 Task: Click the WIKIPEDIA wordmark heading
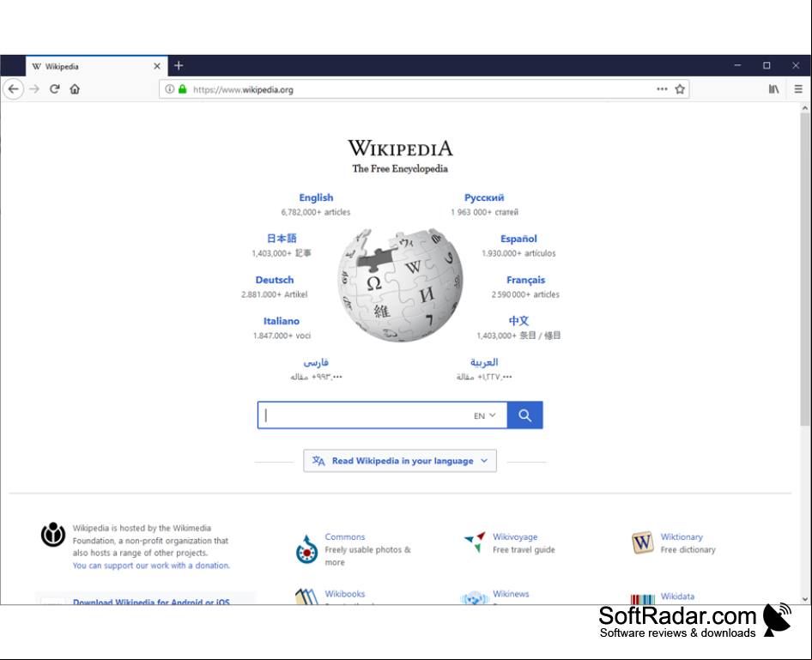[x=400, y=148]
